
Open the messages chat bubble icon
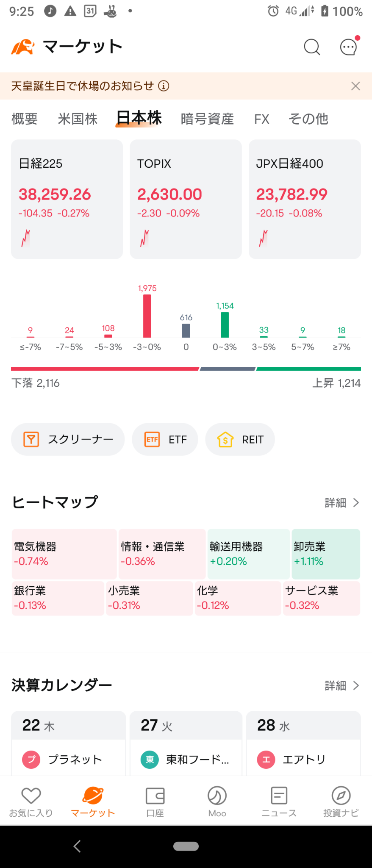tap(349, 47)
